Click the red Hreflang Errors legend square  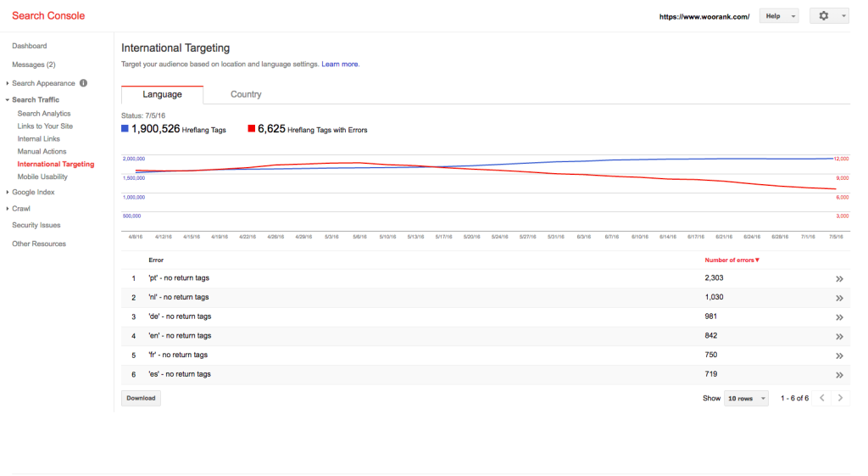coord(251,129)
